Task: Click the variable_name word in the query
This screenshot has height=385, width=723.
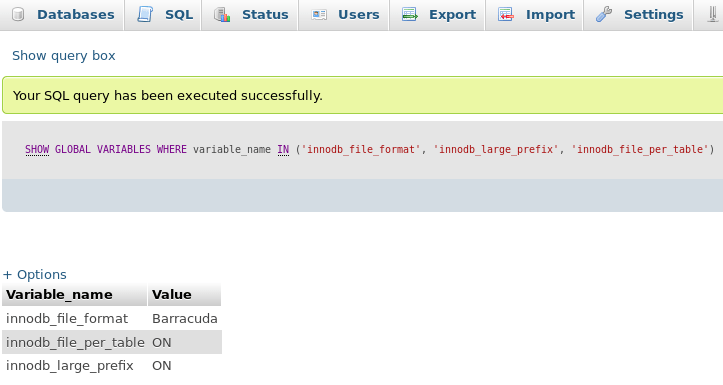Action: coord(232,149)
